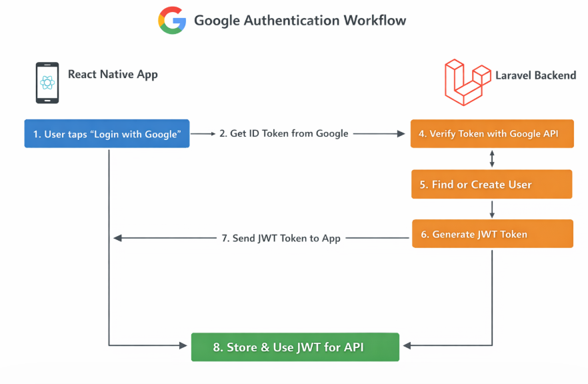Select the 'Verify Token with Google API' box
Screen dimensions: 588x384
coord(492,133)
